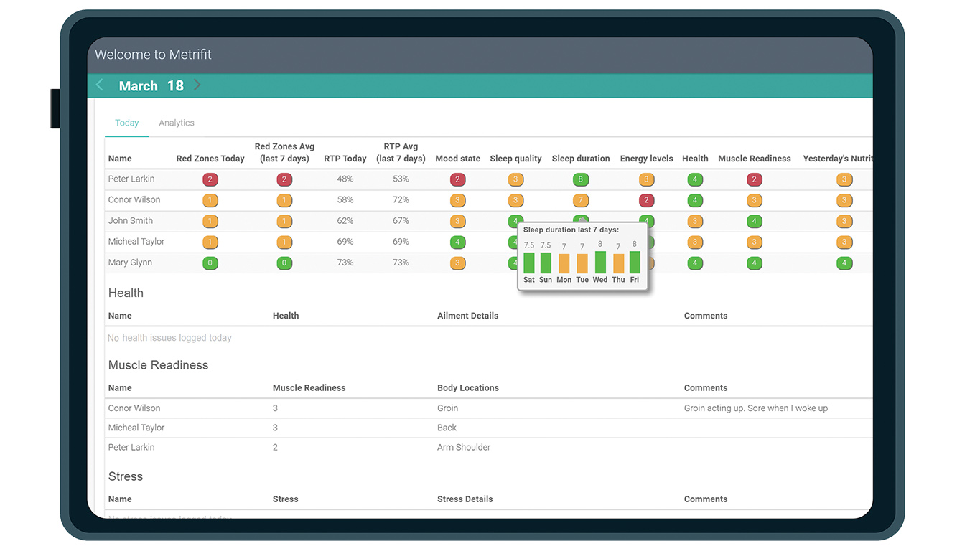Click Conor Wilson Mood state badge
The height and width of the screenshot is (551, 980).
click(x=457, y=201)
